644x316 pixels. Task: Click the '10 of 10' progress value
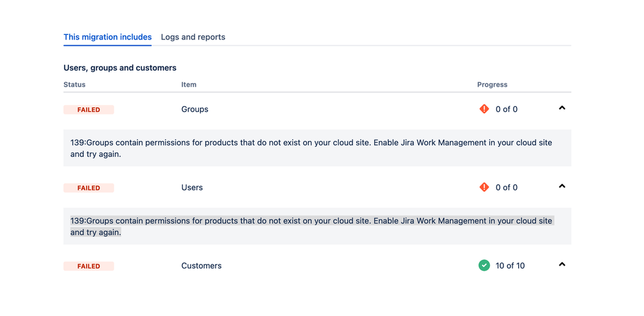[510, 266]
